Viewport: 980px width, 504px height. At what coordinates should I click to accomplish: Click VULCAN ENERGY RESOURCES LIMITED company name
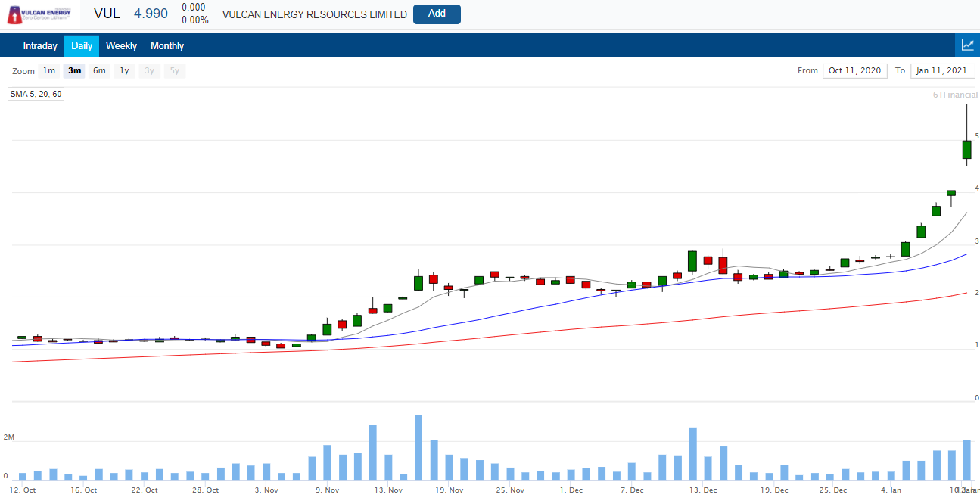[x=315, y=14]
